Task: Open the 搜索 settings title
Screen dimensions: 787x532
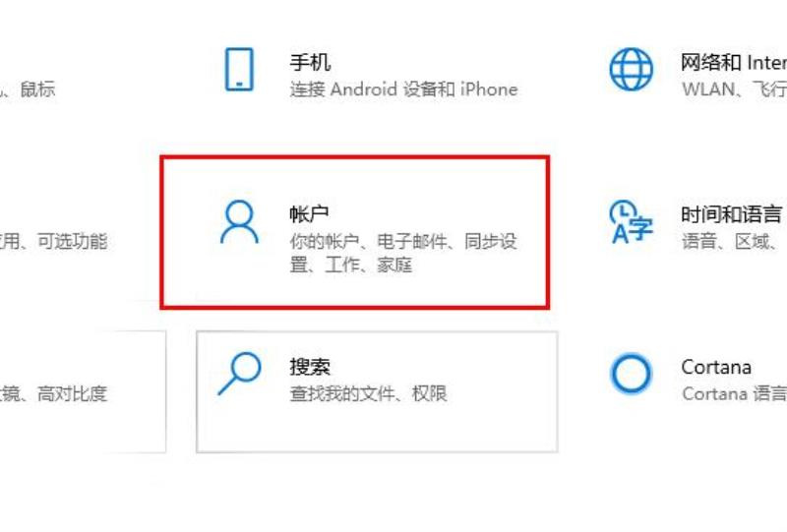Action: tap(310, 367)
